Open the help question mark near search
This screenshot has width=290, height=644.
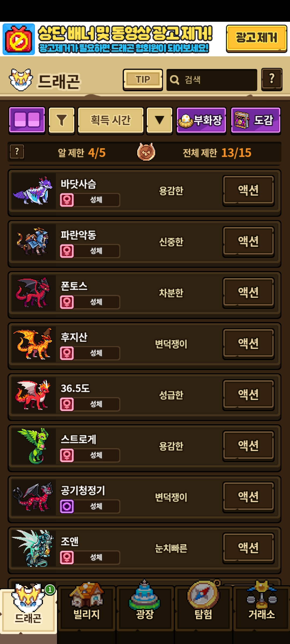point(272,79)
